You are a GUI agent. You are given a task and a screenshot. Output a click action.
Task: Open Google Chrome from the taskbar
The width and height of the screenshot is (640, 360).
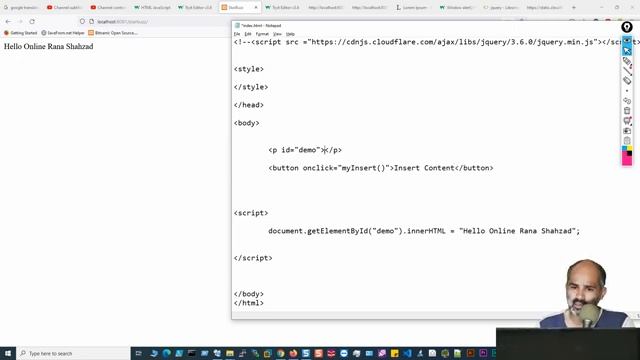(280, 353)
